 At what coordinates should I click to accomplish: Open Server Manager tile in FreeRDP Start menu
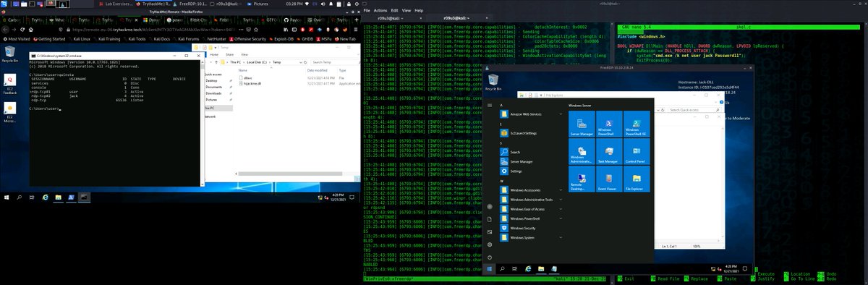[582, 124]
